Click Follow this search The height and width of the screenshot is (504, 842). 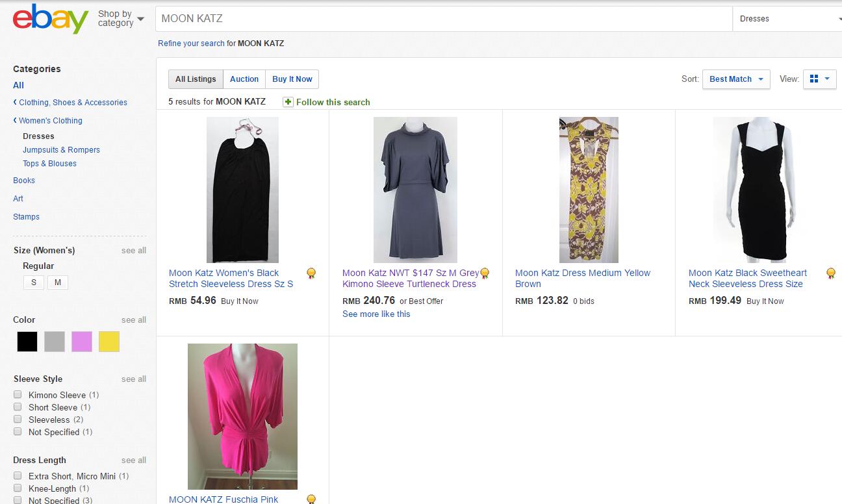[x=333, y=102]
